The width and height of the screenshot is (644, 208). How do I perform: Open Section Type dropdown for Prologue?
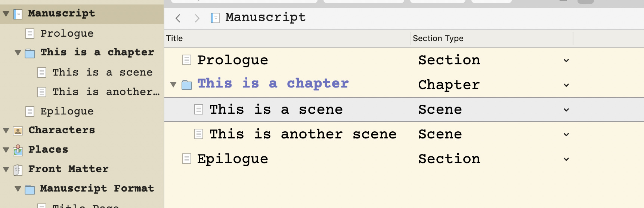coord(566,60)
